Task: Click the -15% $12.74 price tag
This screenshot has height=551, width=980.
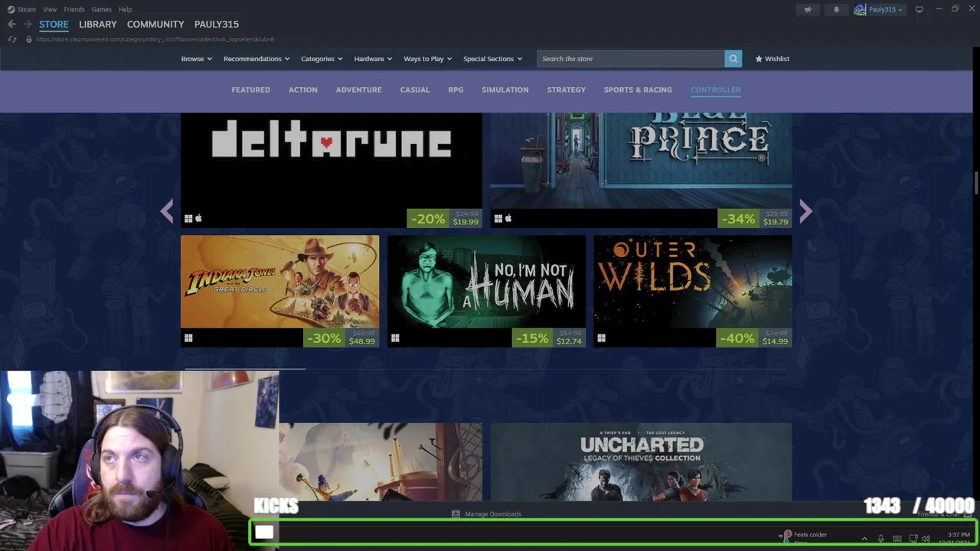Action: click(548, 338)
